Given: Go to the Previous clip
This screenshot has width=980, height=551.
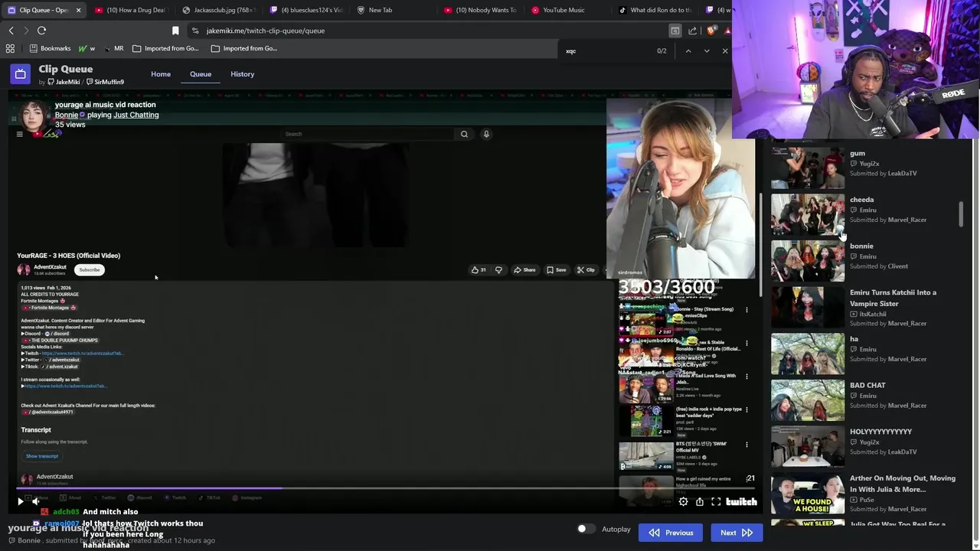Looking at the screenshot, I should [671, 533].
